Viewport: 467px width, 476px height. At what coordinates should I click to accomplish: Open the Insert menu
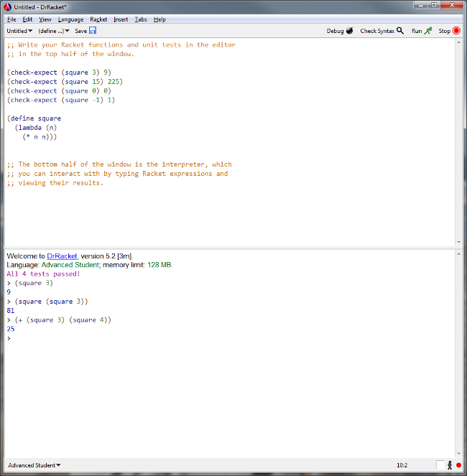point(121,19)
